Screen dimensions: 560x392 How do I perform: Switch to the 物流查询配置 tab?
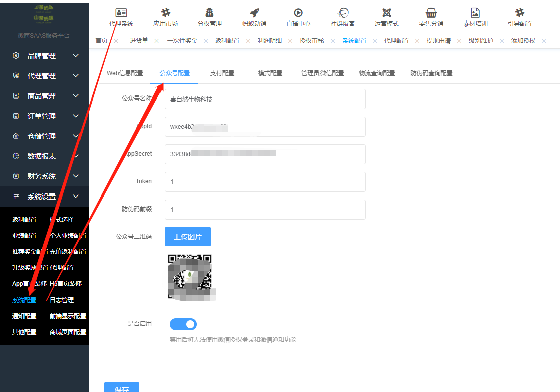(x=377, y=73)
